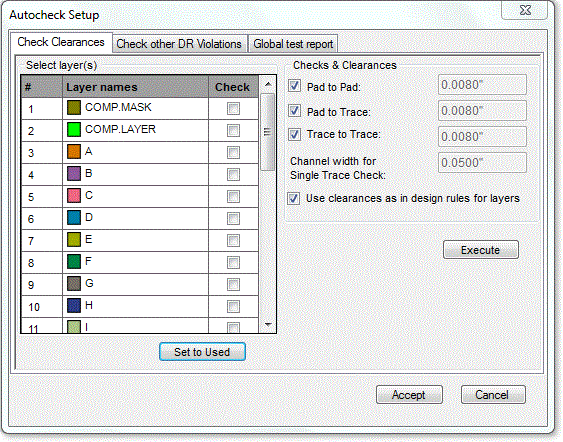
Task: Click the orange color swatch for layer A
Action: coord(74,152)
